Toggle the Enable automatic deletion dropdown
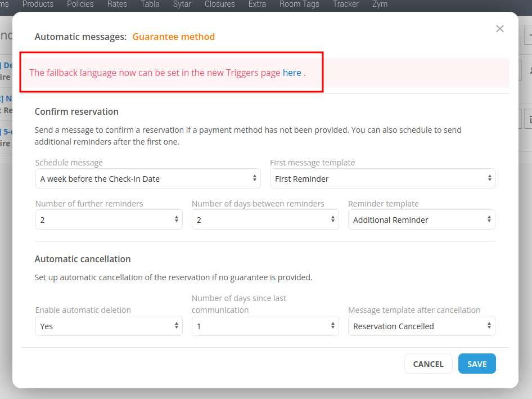This screenshot has height=399, width=532. [109, 326]
